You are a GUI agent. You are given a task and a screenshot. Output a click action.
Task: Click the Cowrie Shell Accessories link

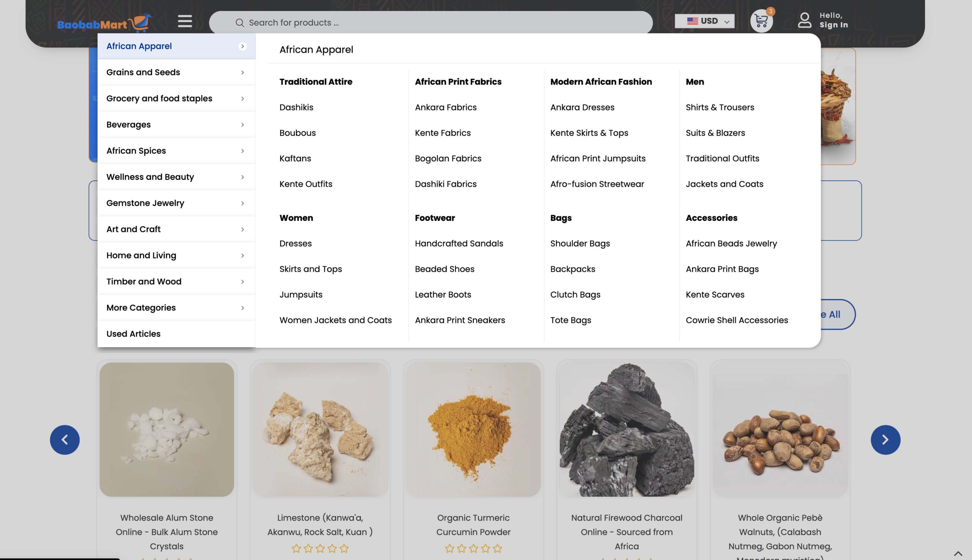(x=737, y=319)
